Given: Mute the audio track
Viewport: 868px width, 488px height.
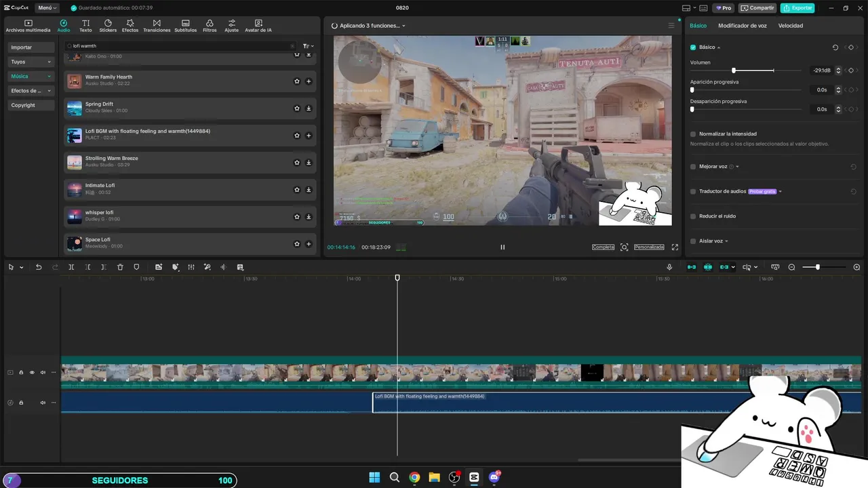Looking at the screenshot, I should click(x=43, y=403).
